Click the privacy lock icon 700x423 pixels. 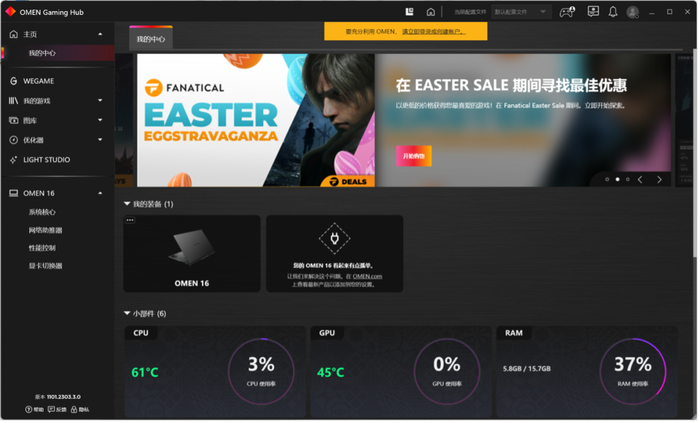click(x=74, y=409)
